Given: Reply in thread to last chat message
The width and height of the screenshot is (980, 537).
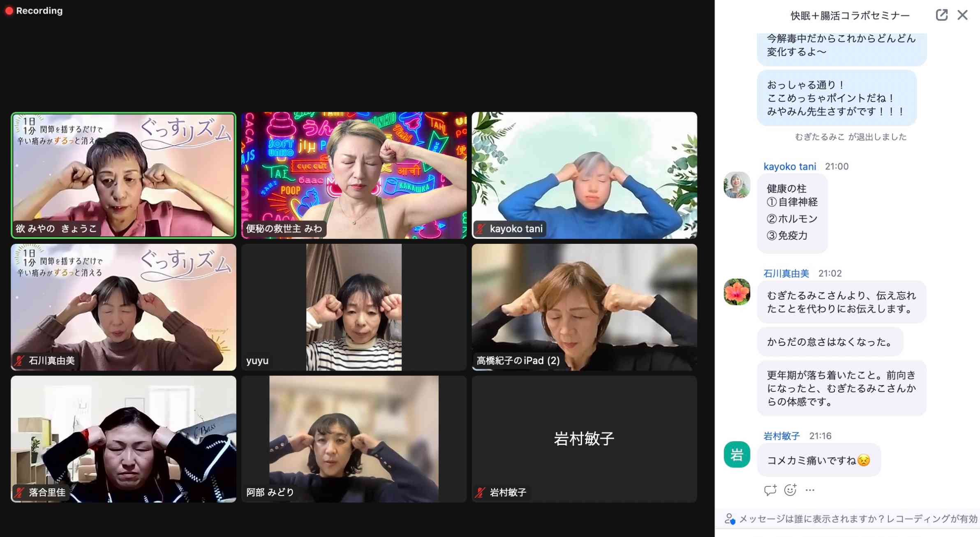Looking at the screenshot, I should coord(770,490).
